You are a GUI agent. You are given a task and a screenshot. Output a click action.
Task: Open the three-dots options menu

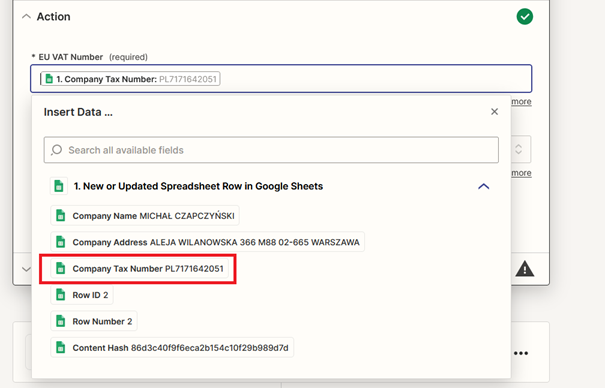521,353
